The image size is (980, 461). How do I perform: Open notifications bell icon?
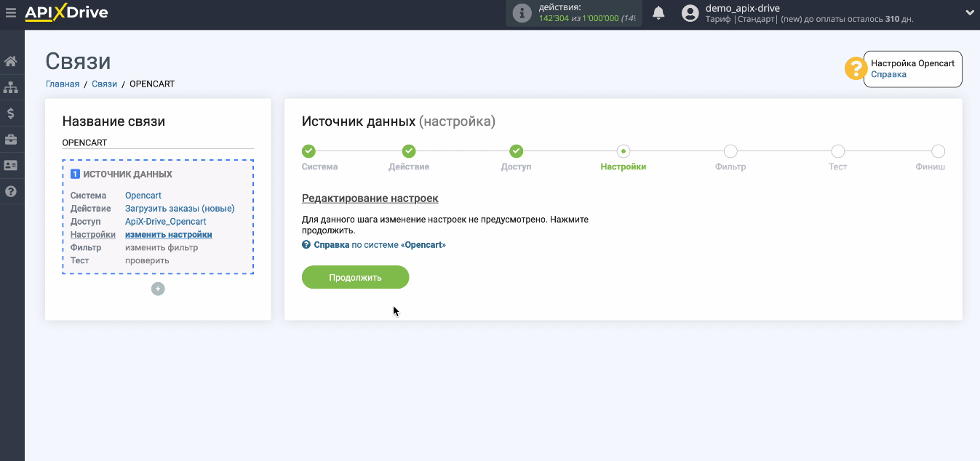tap(658, 13)
